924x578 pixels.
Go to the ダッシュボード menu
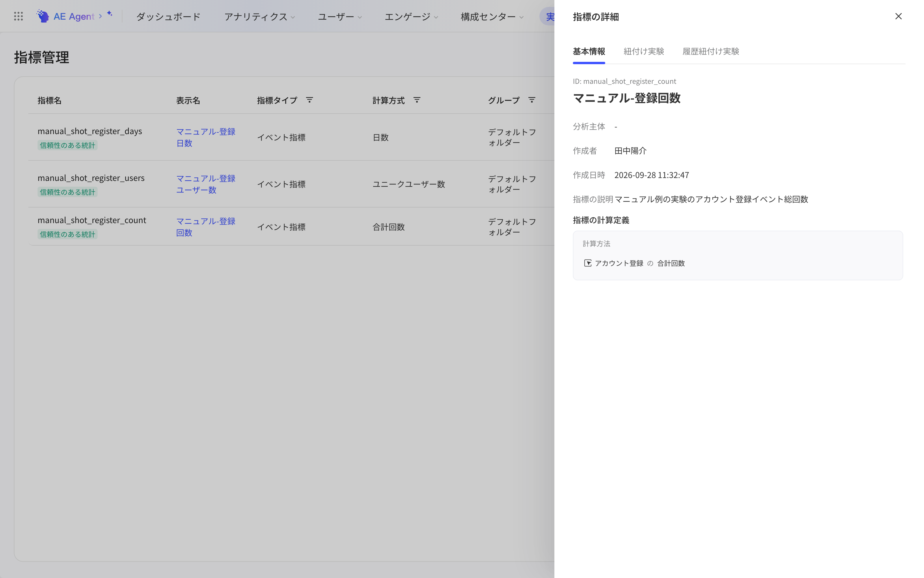click(168, 17)
